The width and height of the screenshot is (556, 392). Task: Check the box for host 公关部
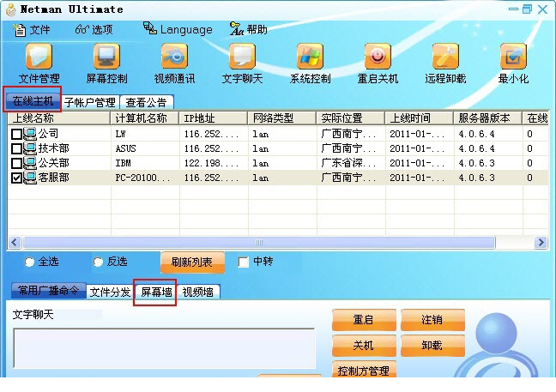coord(16,163)
